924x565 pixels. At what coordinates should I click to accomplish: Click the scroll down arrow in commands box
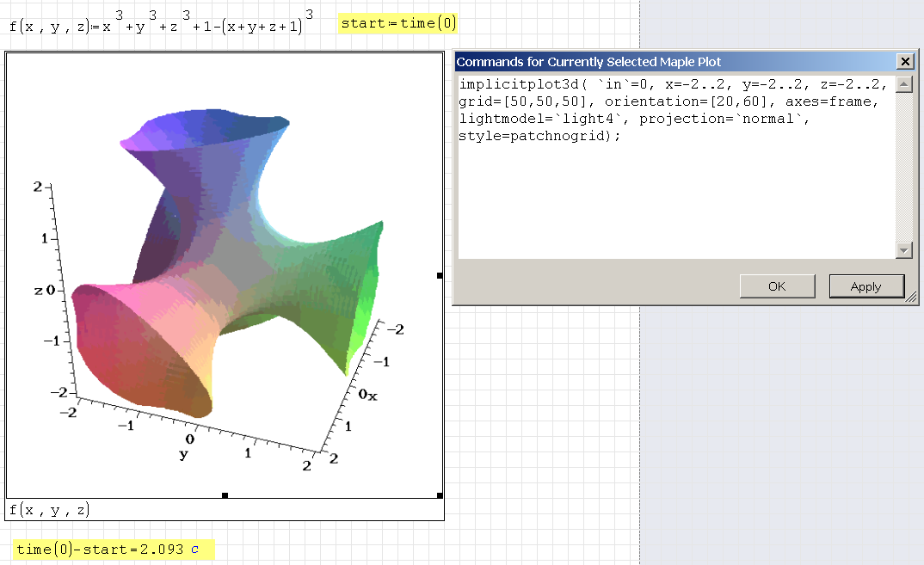click(x=903, y=250)
